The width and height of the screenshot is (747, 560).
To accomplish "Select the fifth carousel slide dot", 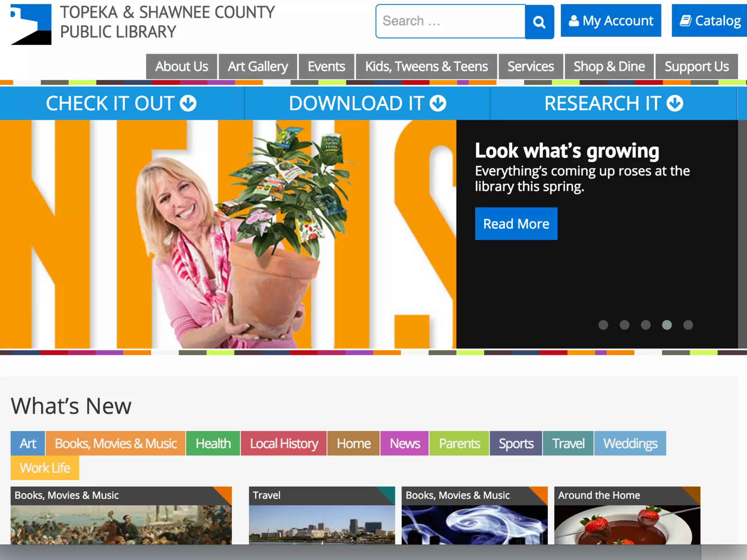I will pyautogui.click(x=688, y=325).
